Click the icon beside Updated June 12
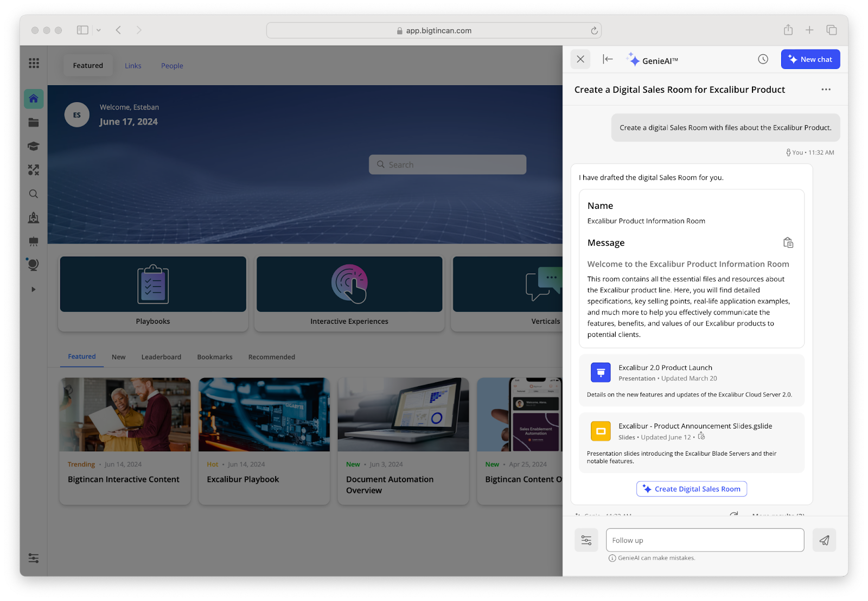The image size is (868, 601). pos(701,437)
